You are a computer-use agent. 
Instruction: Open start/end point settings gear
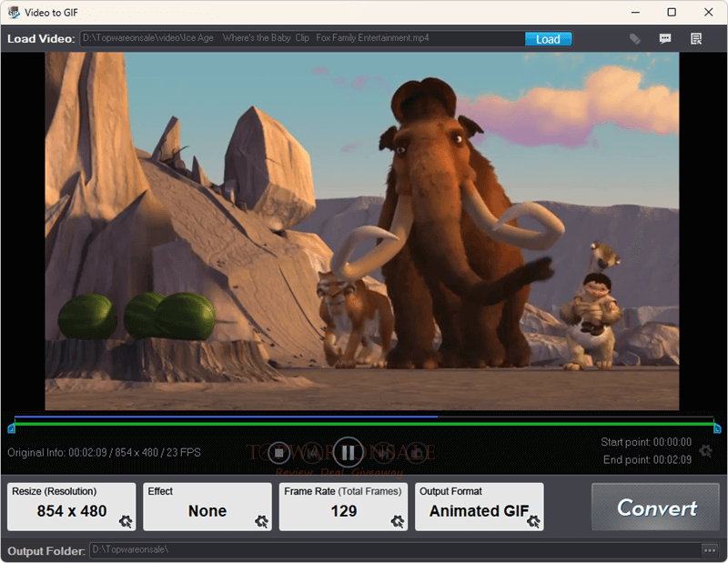[706, 450]
